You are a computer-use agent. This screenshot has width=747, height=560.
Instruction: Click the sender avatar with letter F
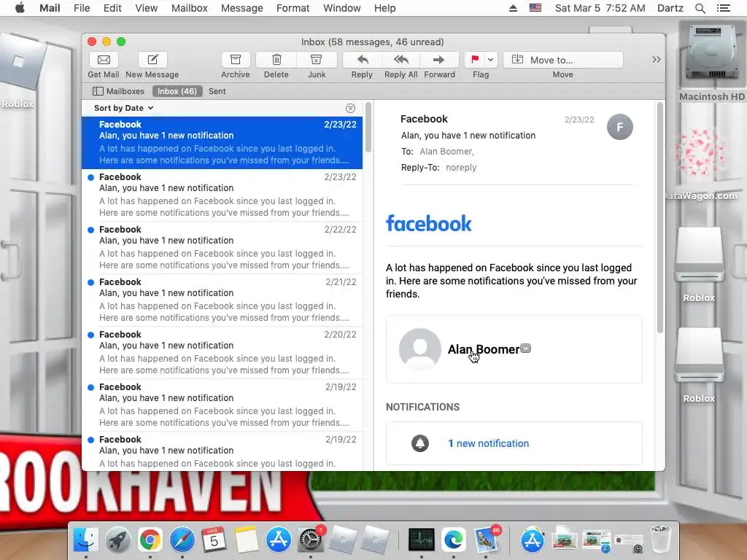(x=620, y=127)
